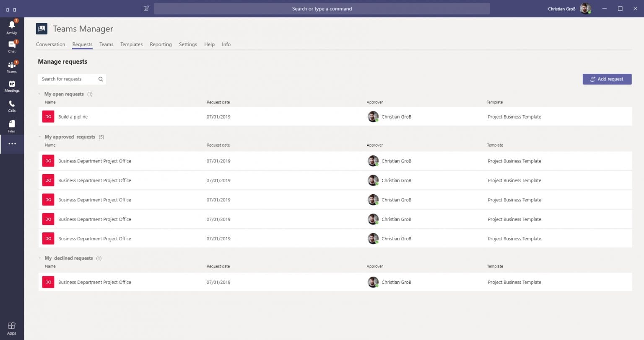Viewport: 644px width, 340px height.
Task: Click Name column header under My open requests
Action: 50,102
